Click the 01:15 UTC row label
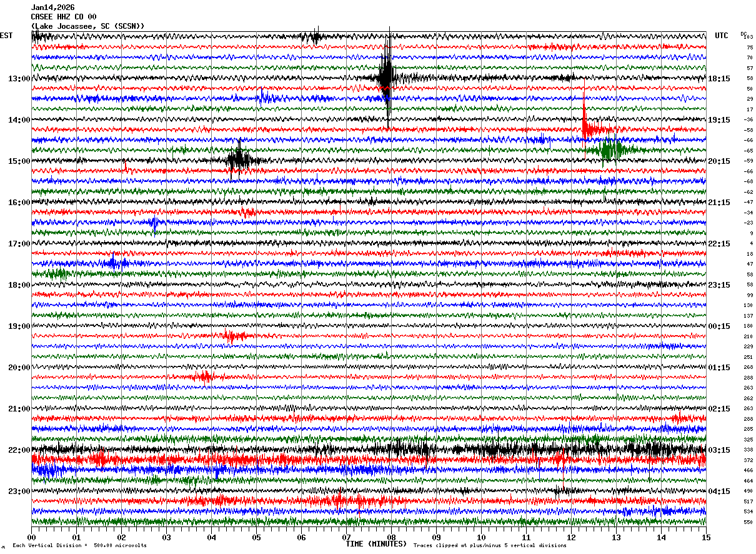 (x=719, y=368)
